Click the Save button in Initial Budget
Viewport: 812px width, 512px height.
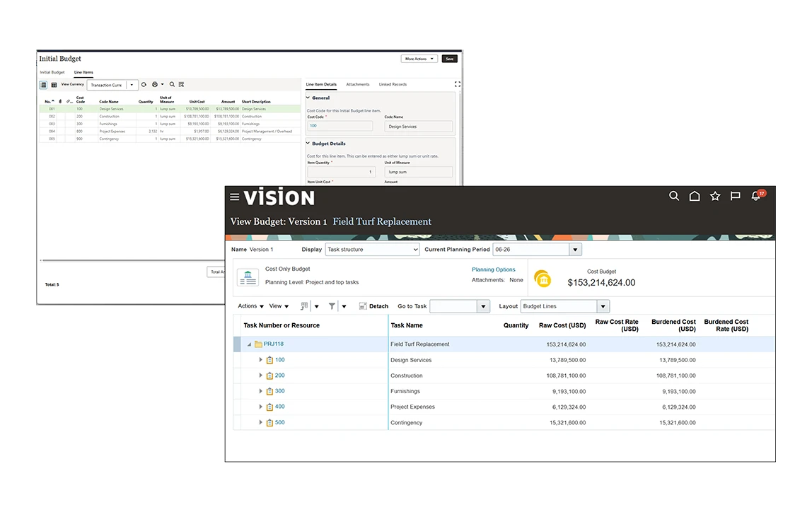pyautogui.click(x=450, y=59)
